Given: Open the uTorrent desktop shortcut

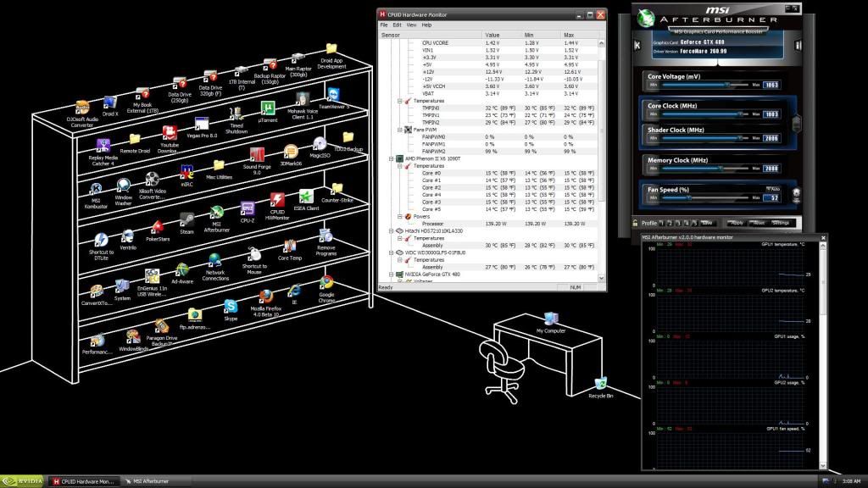Looking at the screenshot, I should click(x=267, y=108).
